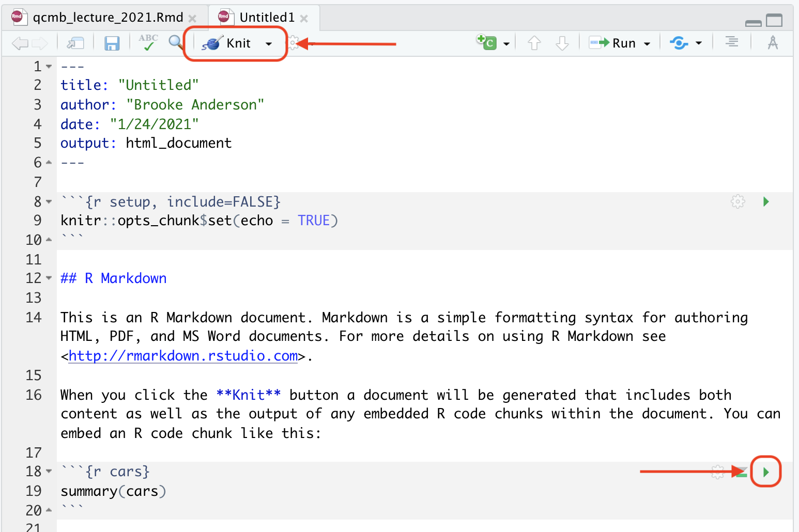Screen dimensions: 799x532
Task: Open find and replace magnifier
Action: pyautogui.click(x=176, y=42)
